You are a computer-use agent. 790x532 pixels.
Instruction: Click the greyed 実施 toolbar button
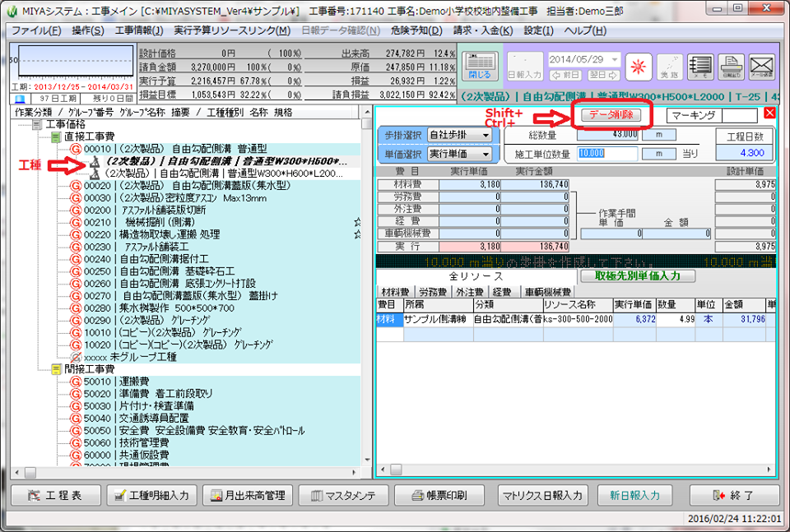point(670,67)
